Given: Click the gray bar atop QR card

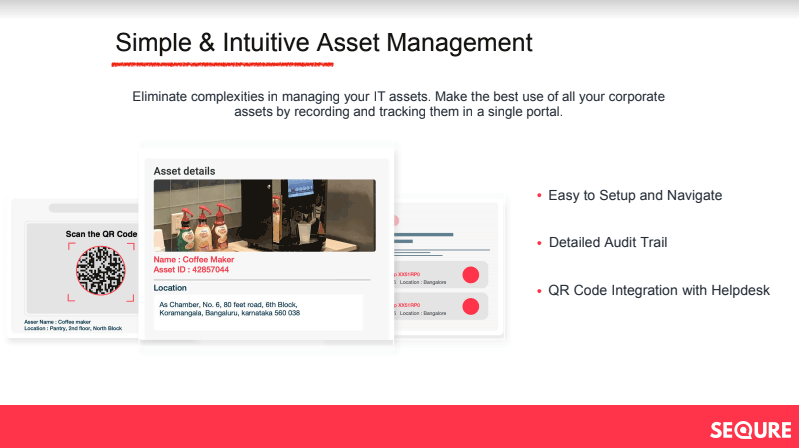Looking at the screenshot, I should [90, 209].
